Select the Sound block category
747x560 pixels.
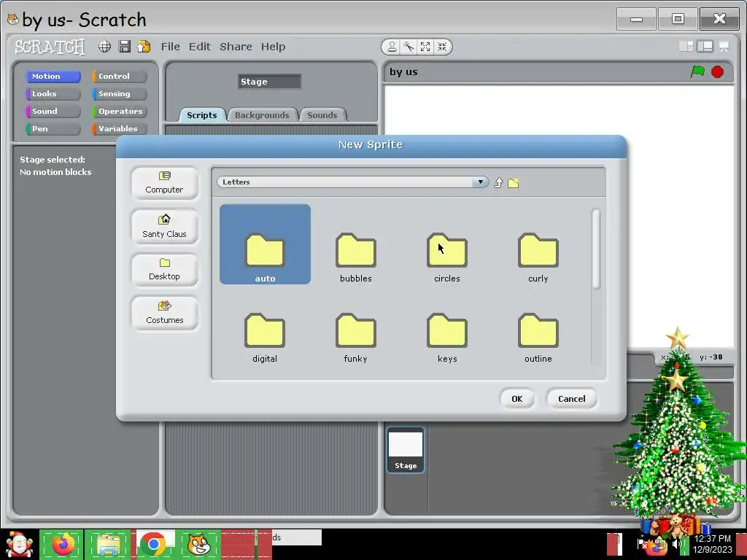[x=53, y=111]
